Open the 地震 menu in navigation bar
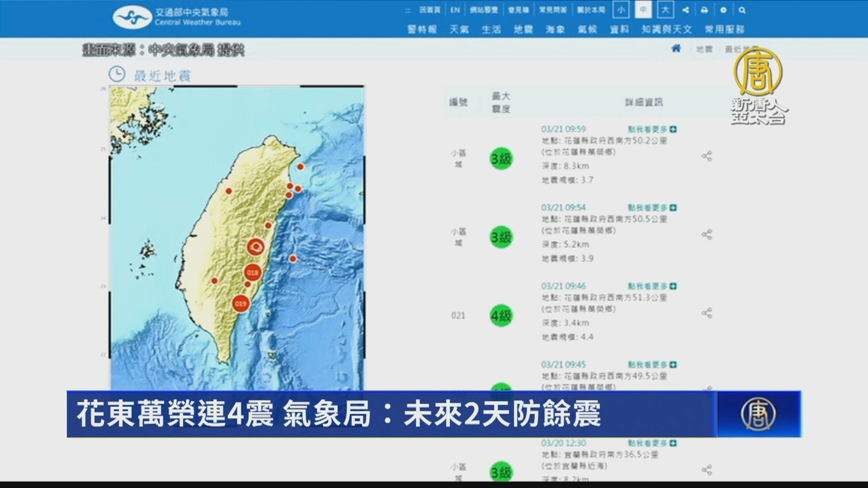The width and height of the screenshot is (868, 488). 523,29
